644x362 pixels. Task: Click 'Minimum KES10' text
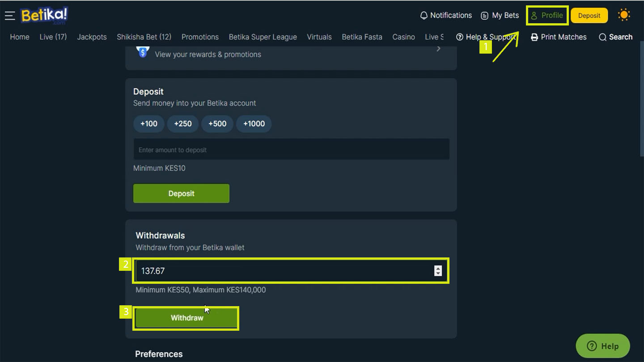click(159, 168)
